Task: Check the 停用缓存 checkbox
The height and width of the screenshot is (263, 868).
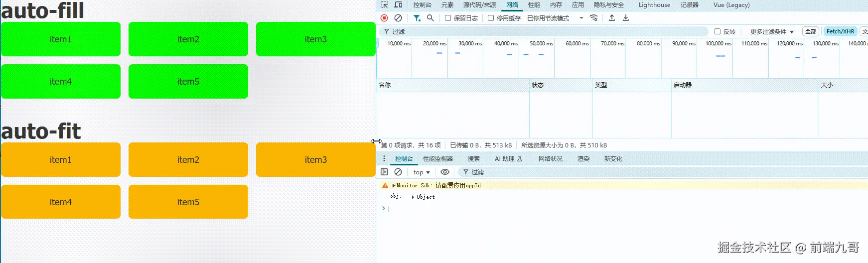Action: (x=491, y=18)
